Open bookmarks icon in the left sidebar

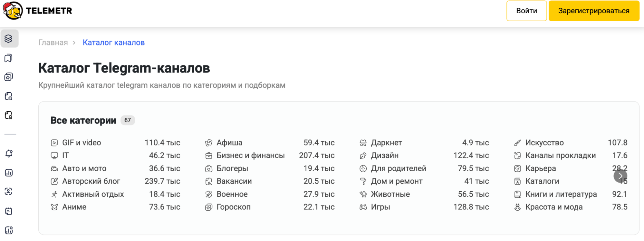coord(9,58)
